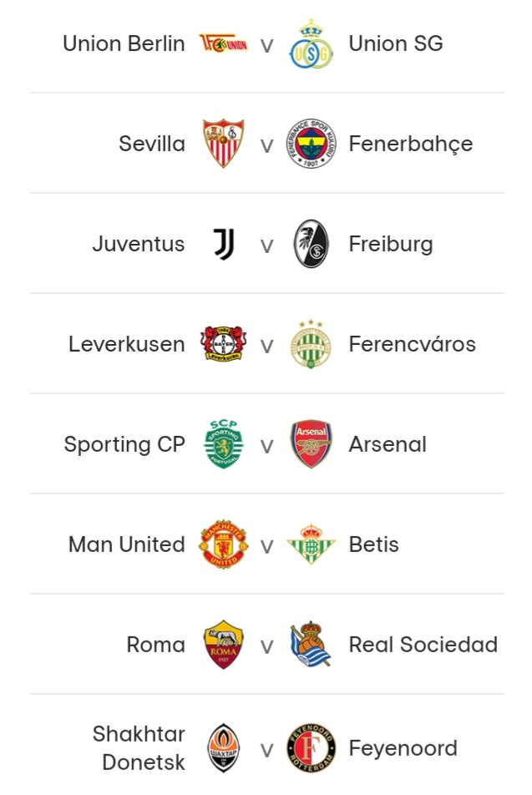This screenshot has height=795, width=532.
Task: Open the Ferencváros green crest
Action: [311, 344]
